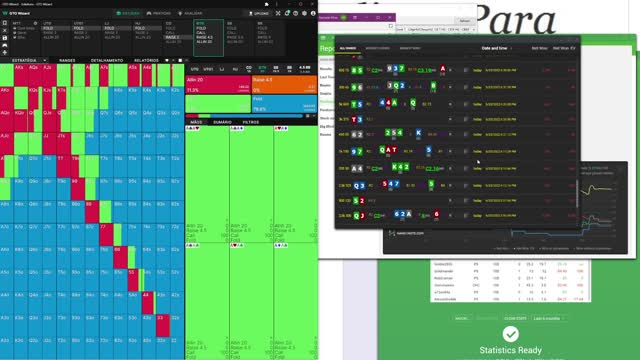Sort by Net Won column header
The height and width of the screenshot is (360, 640).
(539, 48)
